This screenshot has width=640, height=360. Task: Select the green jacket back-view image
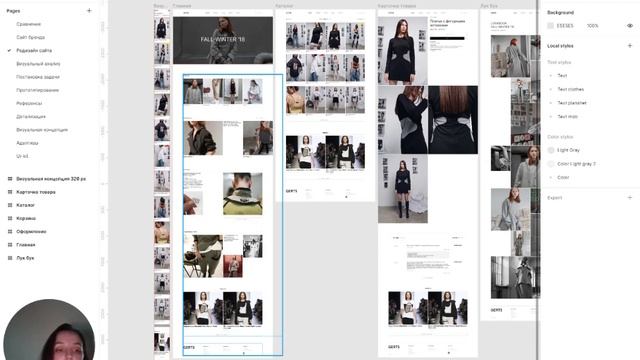(242, 193)
